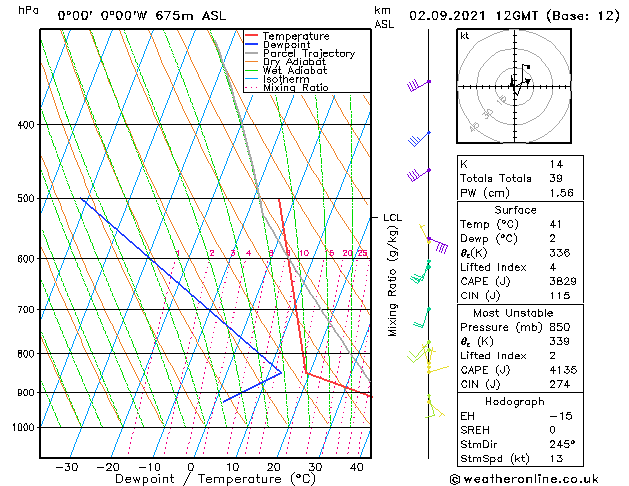Click the 'Parcel Trajectory' legend entry
The image size is (629, 486).
click(x=309, y=53)
